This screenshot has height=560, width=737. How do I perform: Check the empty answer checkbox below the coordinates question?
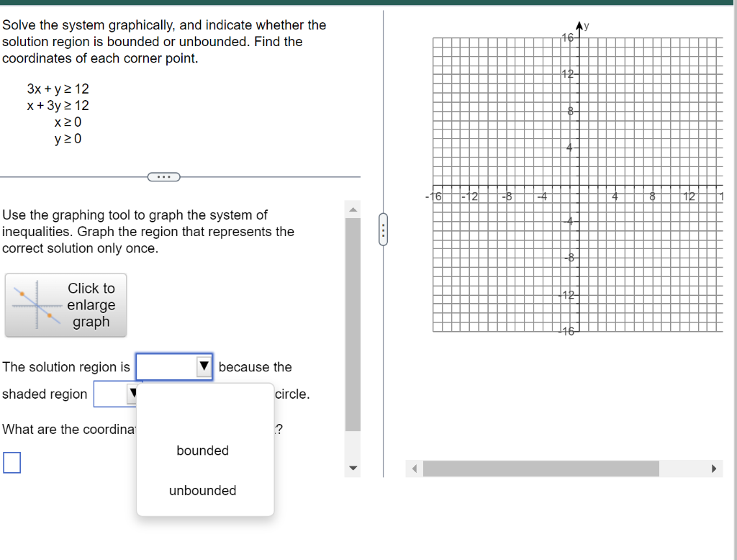point(11,463)
